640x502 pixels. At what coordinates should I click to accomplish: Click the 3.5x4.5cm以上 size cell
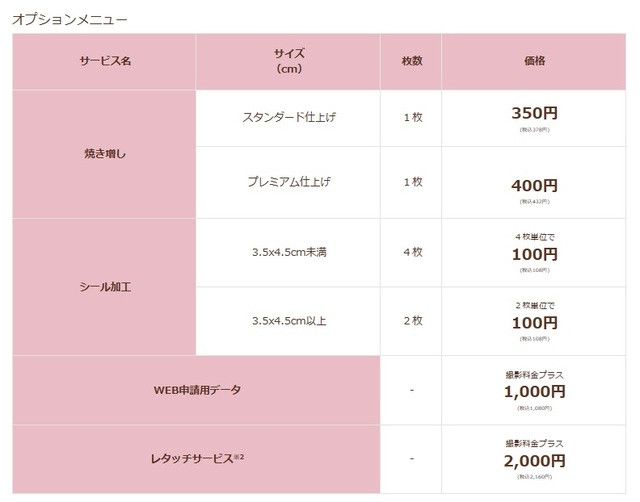(288, 321)
